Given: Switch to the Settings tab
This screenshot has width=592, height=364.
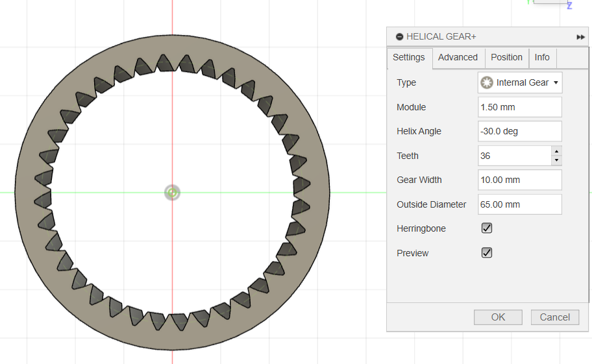Looking at the screenshot, I should [x=409, y=57].
